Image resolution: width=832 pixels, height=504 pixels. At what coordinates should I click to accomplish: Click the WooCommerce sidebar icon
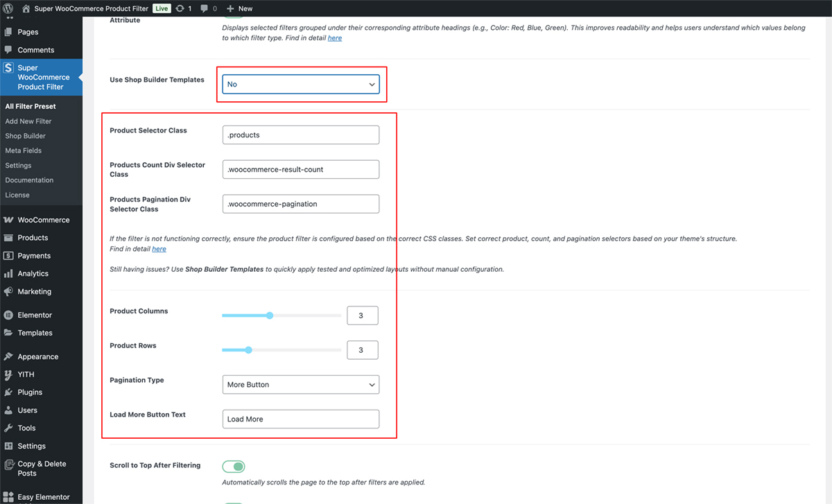pos(8,220)
